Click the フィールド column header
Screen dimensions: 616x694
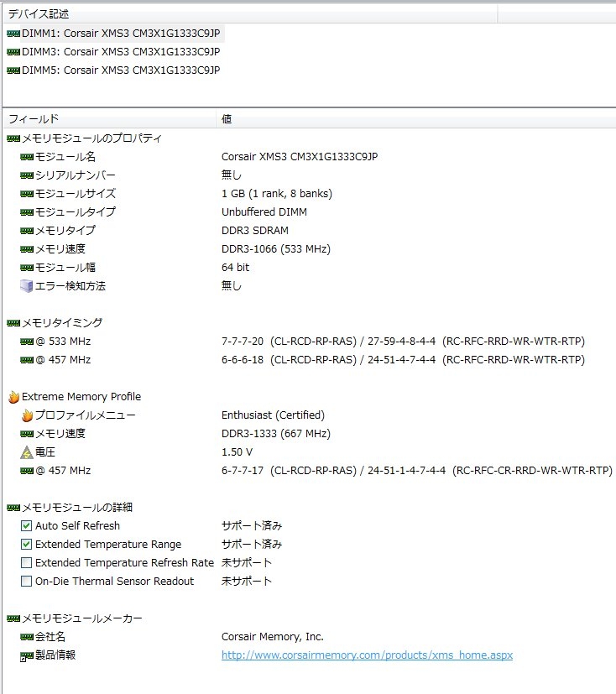pyautogui.click(x=110, y=119)
